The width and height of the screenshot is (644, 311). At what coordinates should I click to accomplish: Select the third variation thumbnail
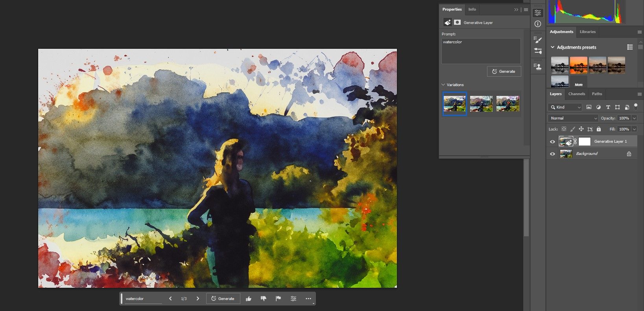pyautogui.click(x=507, y=104)
